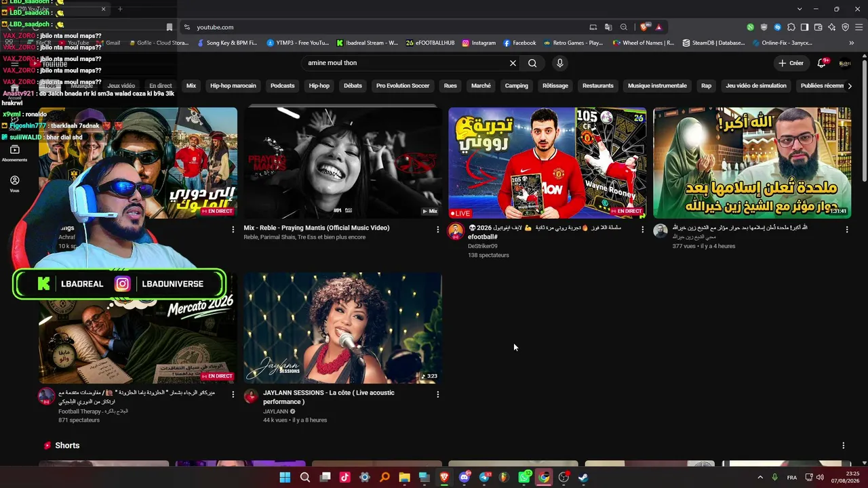The height and width of the screenshot is (488, 868).
Task: Select the Débats filter chip
Action: pyautogui.click(x=353, y=86)
